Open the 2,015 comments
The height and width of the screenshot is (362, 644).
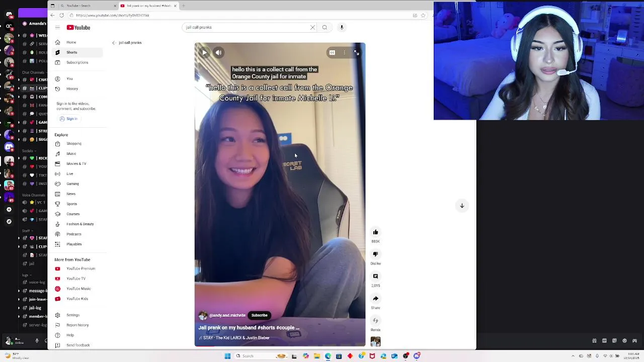click(375, 277)
